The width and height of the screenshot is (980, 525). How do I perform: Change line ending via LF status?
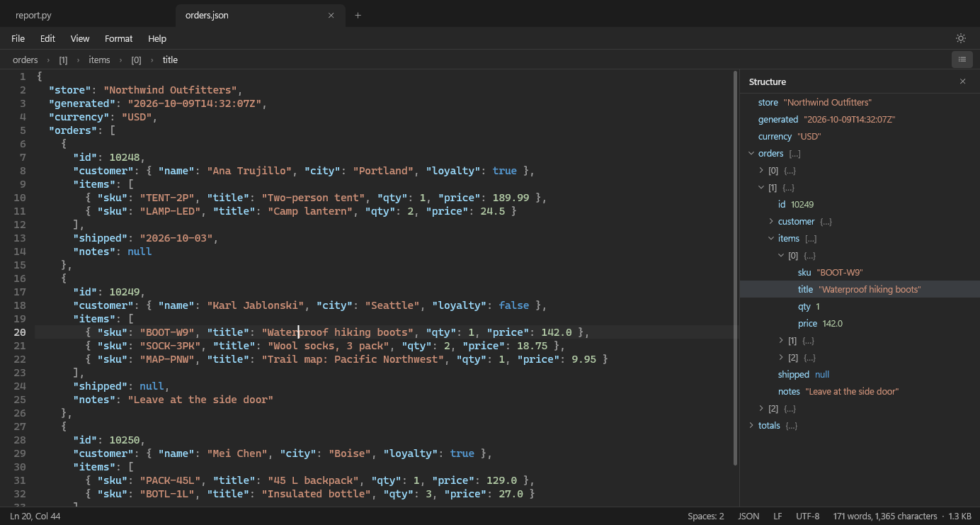(x=777, y=516)
